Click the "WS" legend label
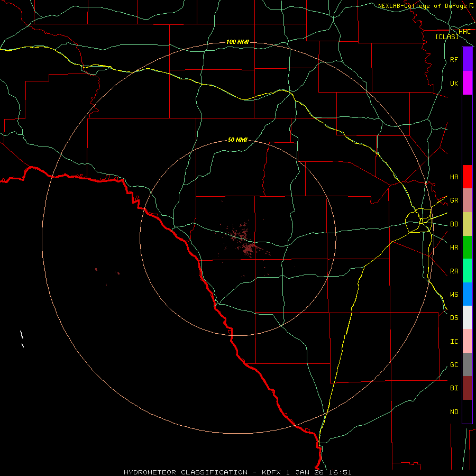 pos(454,294)
